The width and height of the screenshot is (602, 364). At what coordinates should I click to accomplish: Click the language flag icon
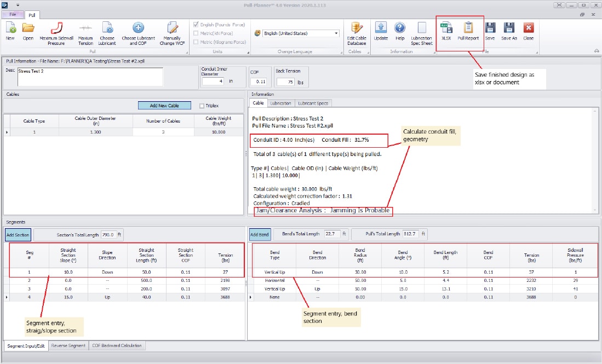tap(257, 33)
